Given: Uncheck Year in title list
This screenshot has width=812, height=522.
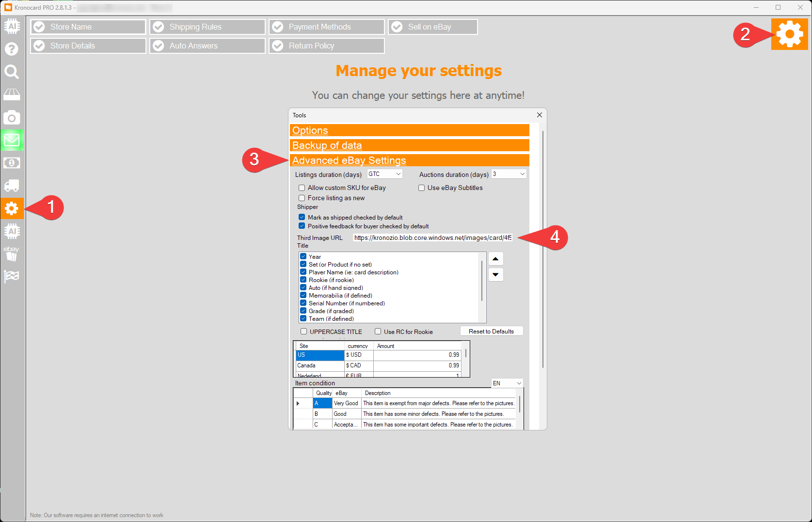Looking at the screenshot, I should (x=303, y=256).
